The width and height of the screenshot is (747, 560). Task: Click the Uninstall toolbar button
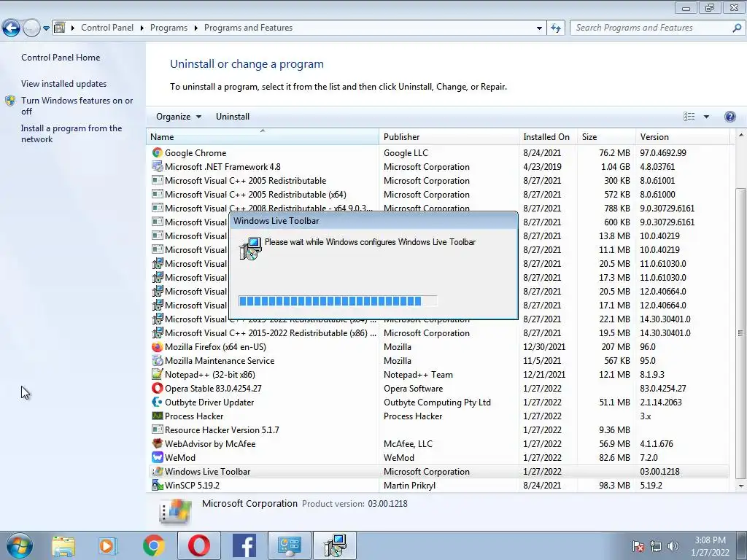pyautogui.click(x=233, y=117)
